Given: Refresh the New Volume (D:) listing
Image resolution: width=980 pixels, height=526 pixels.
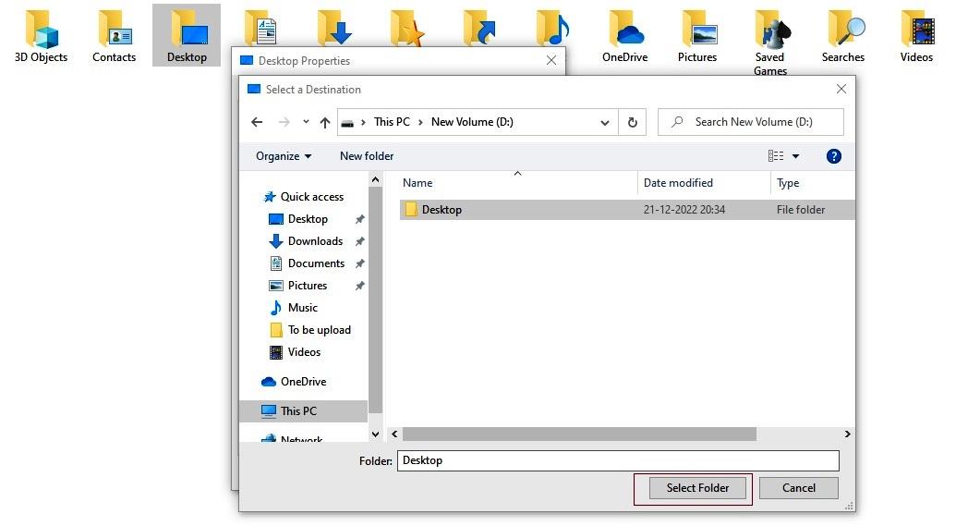Looking at the screenshot, I should click(x=633, y=122).
